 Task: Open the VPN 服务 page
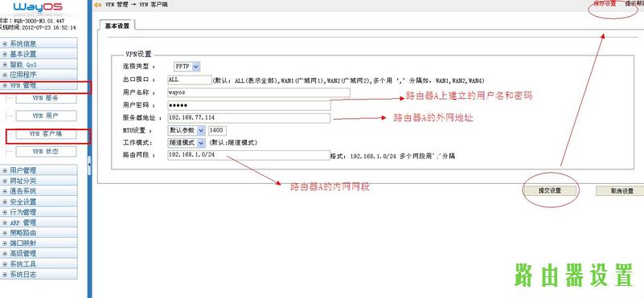pyautogui.click(x=46, y=98)
